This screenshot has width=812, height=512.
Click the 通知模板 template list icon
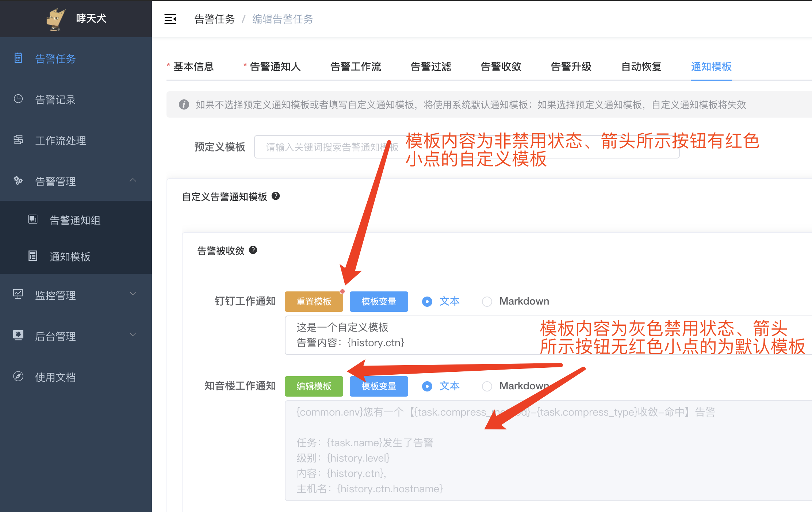[x=33, y=256]
